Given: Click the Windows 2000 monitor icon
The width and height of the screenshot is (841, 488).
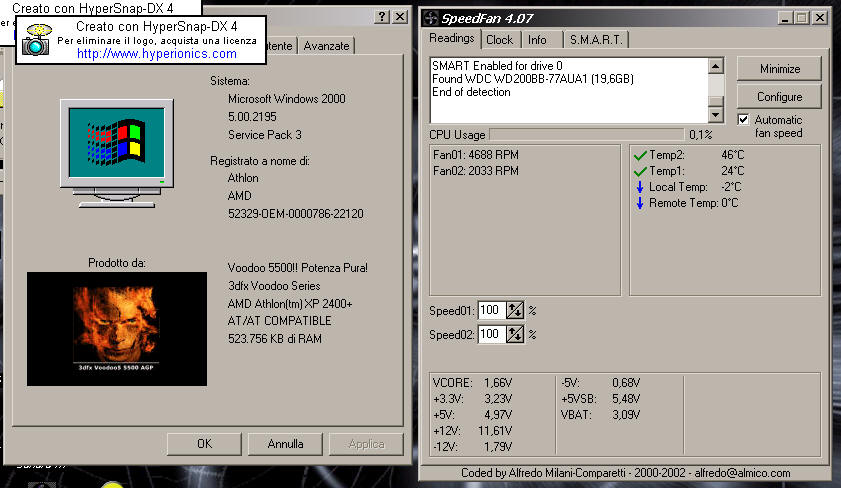Looking at the screenshot, I should pyautogui.click(x=116, y=153).
